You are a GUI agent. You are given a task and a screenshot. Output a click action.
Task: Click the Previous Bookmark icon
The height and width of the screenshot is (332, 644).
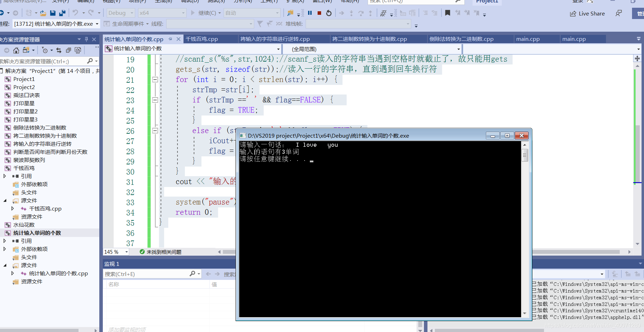[x=457, y=13]
